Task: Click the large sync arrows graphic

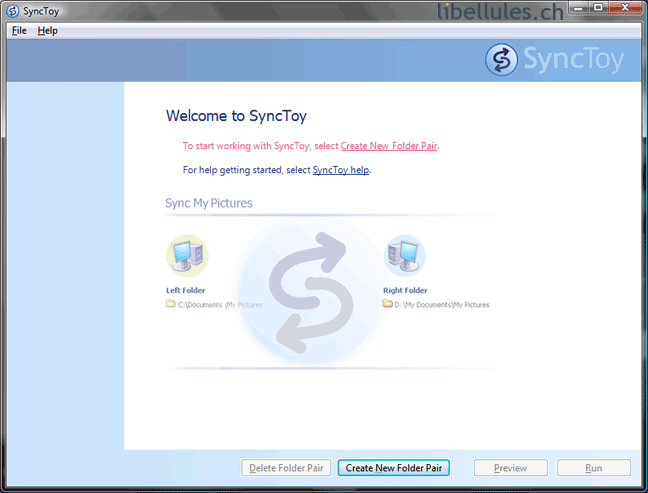Action: tap(312, 292)
